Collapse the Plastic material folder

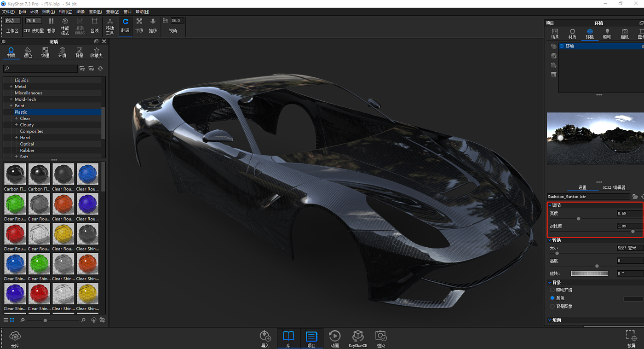point(11,112)
